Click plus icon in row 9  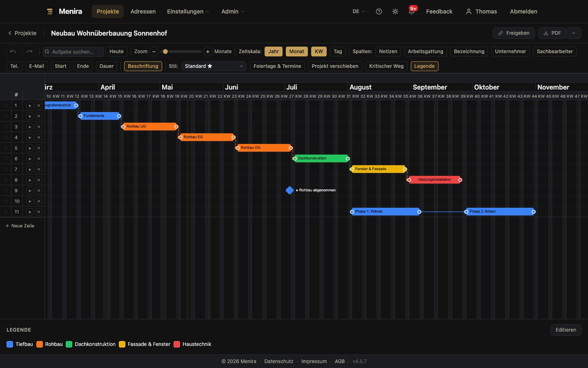coord(30,191)
